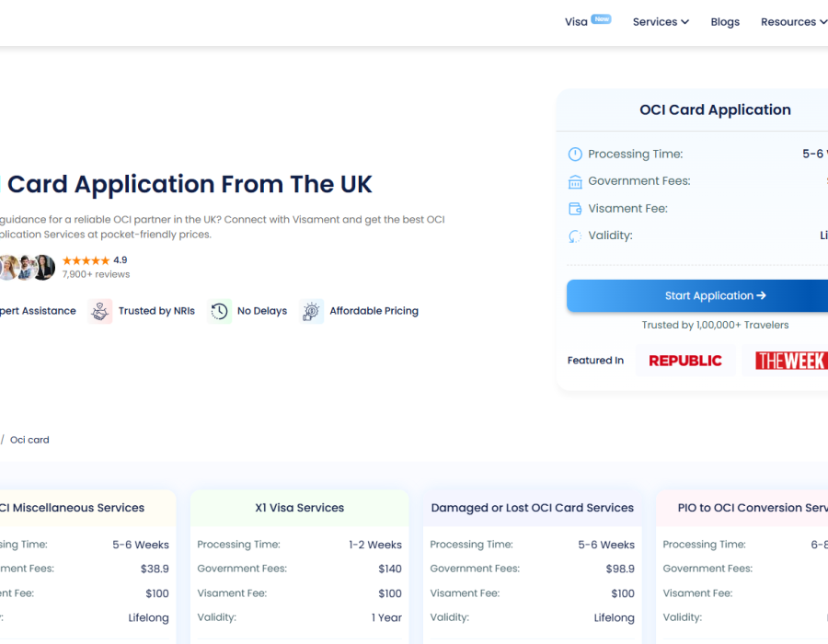The image size is (828, 644).
Task: Click the Processing Time clock icon
Action: (575, 155)
